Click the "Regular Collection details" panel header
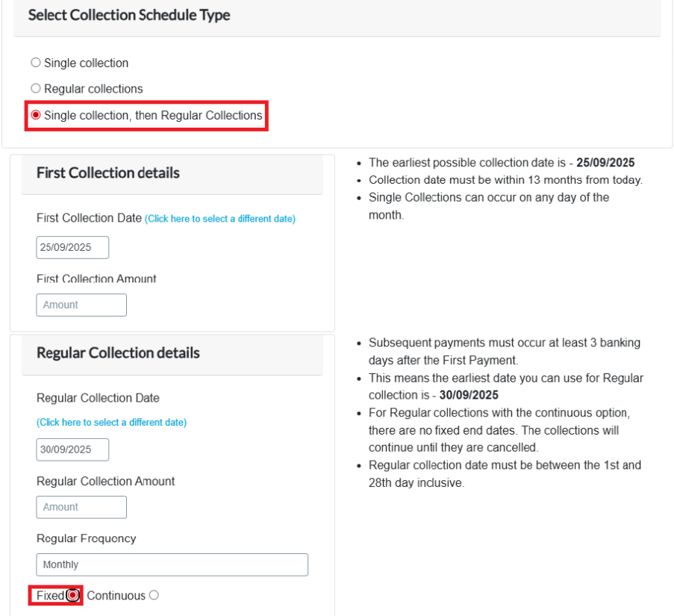Screen dimensions: 674x616 118,353
